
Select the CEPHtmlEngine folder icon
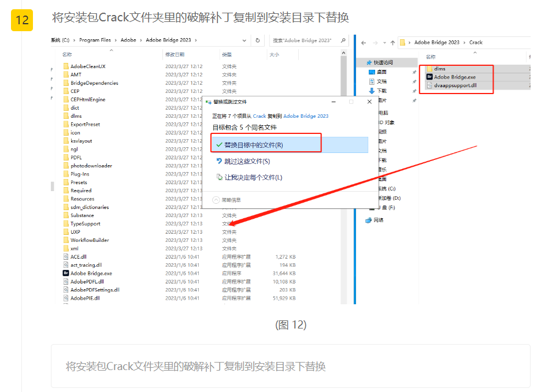click(66, 99)
